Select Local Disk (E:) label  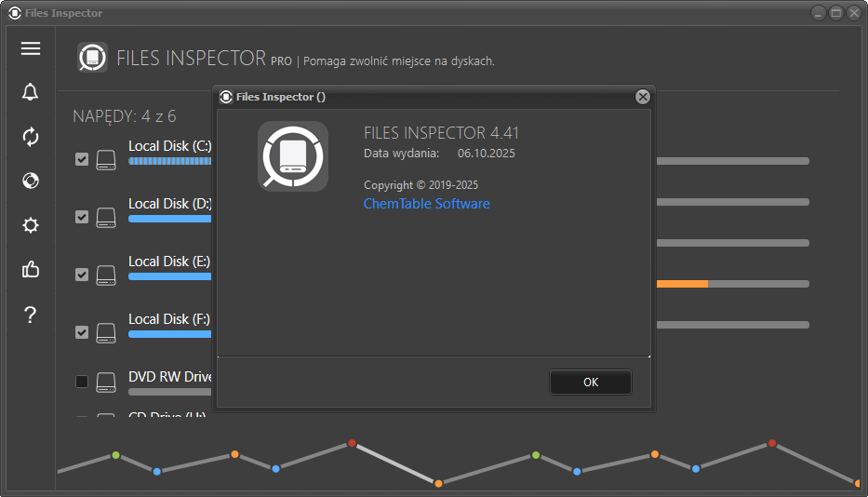pos(169,262)
